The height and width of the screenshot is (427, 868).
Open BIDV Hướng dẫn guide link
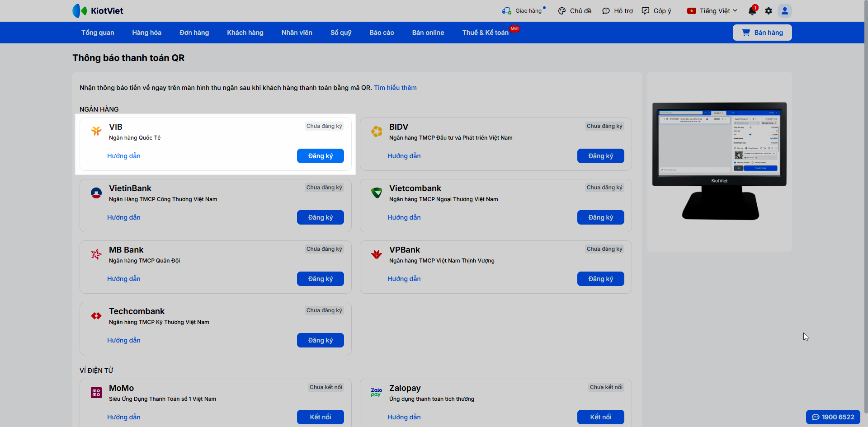[x=404, y=156]
